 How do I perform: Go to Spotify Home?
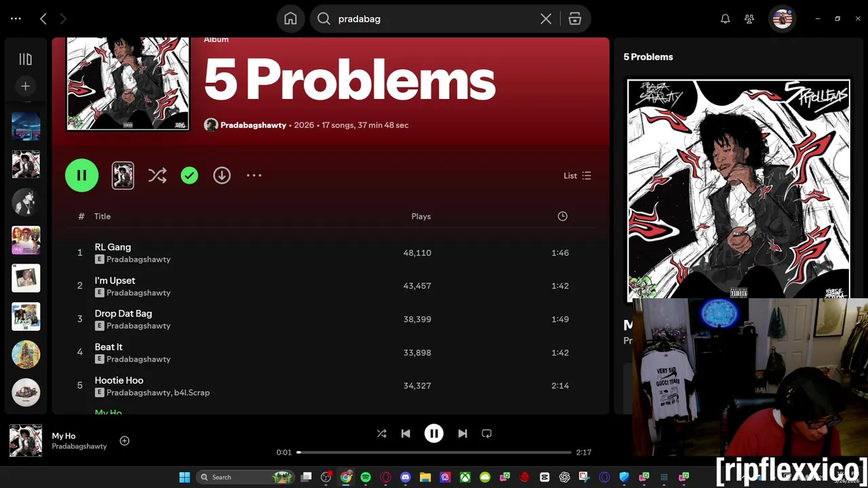[290, 19]
